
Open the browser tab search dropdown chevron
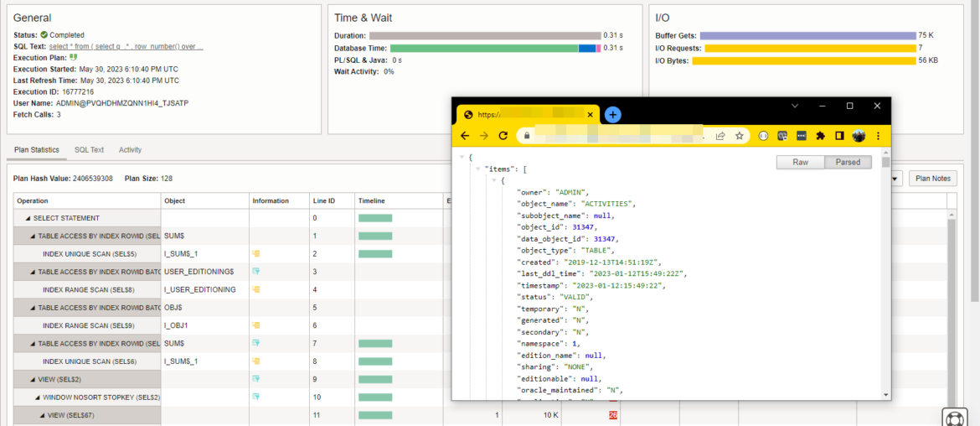(795, 106)
